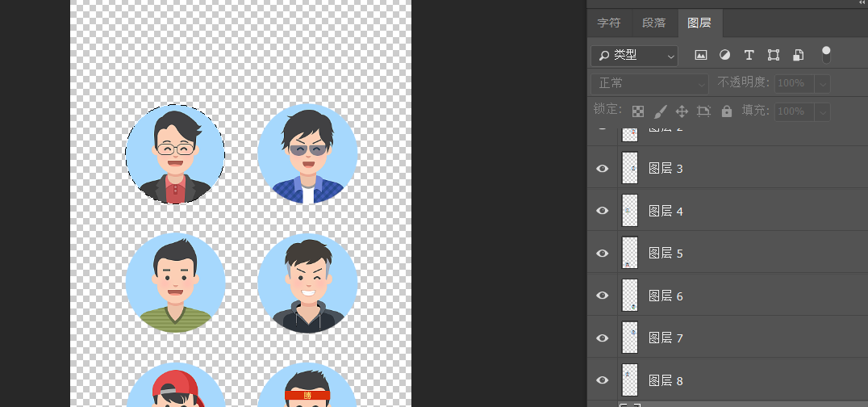This screenshot has height=407, width=868.
Task: Open the 类型 filter type dropdown
Action: coord(634,56)
